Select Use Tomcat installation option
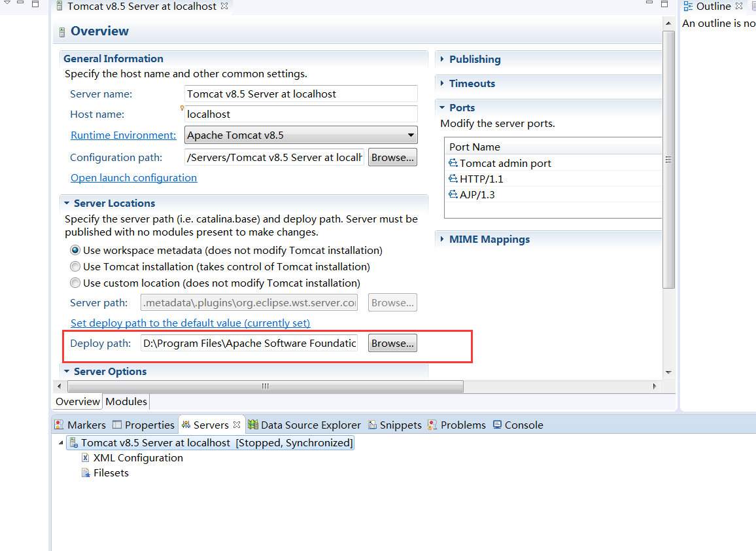The width and height of the screenshot is (756, 551). pyautogui.click(x=75, y=267)
